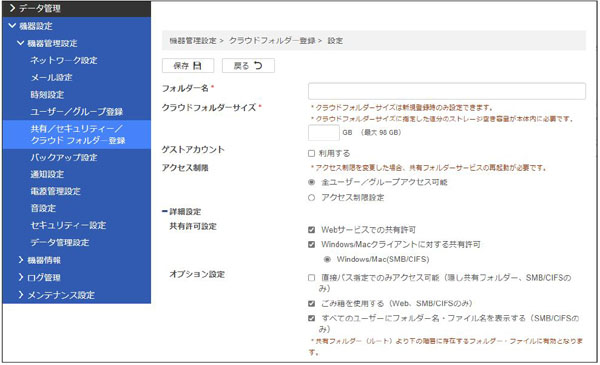Expand the メンテナンス設定 sidebar section
This screenshot has height=365, width=600.
pos(21,295)
